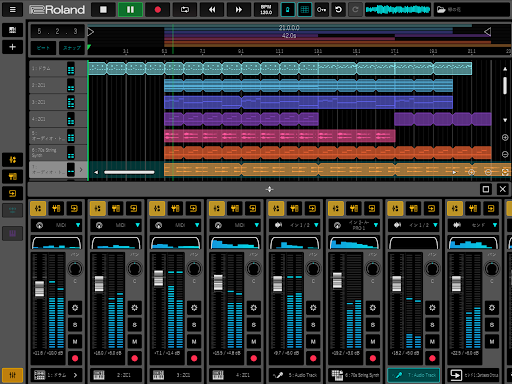Toggle sends icon in left sidebar

coord(12,193)
